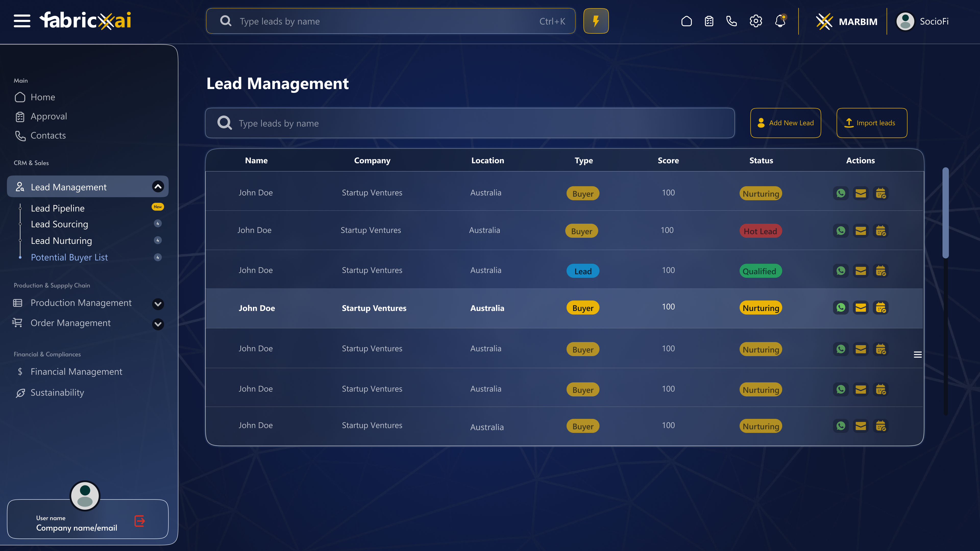Collapse the Lead Management submenu chevron

(x=158, y=187)
